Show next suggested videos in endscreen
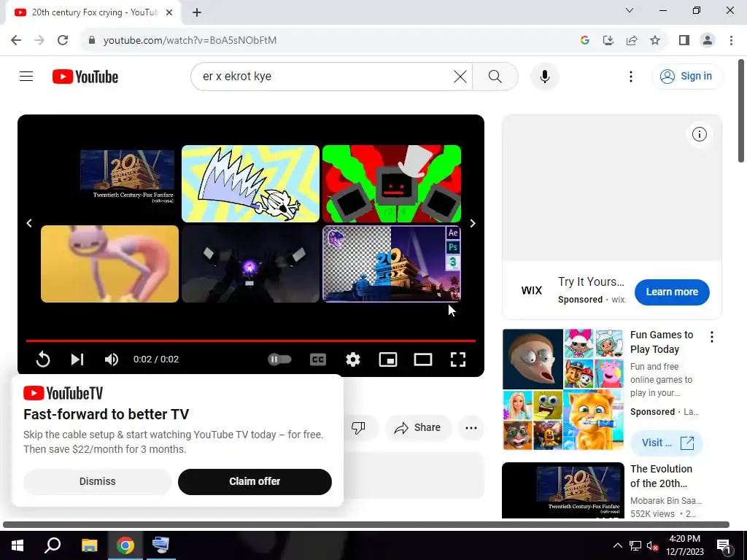 point(473,223)
